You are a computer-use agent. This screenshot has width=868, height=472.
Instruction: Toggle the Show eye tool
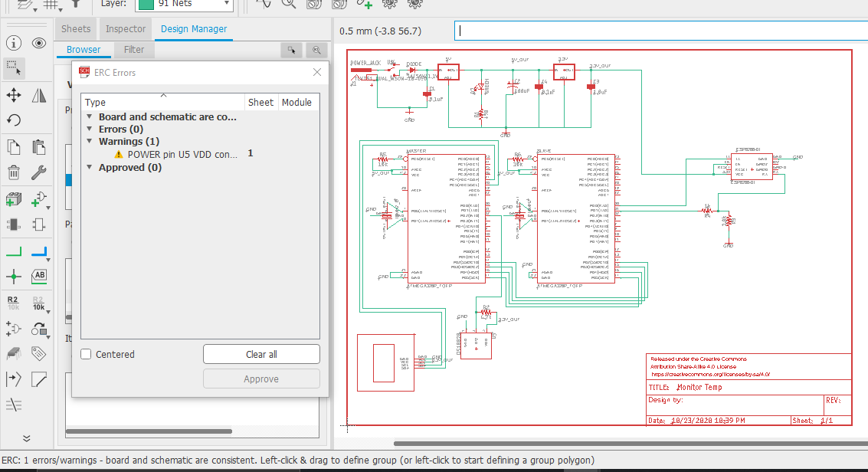[x=39, y=43]
